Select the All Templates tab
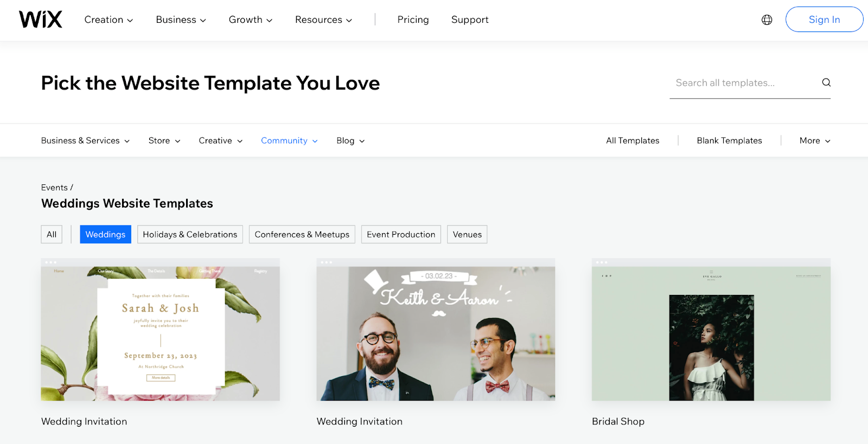The height and width of the screenshot is (444, 868). (x=633, y=140)
